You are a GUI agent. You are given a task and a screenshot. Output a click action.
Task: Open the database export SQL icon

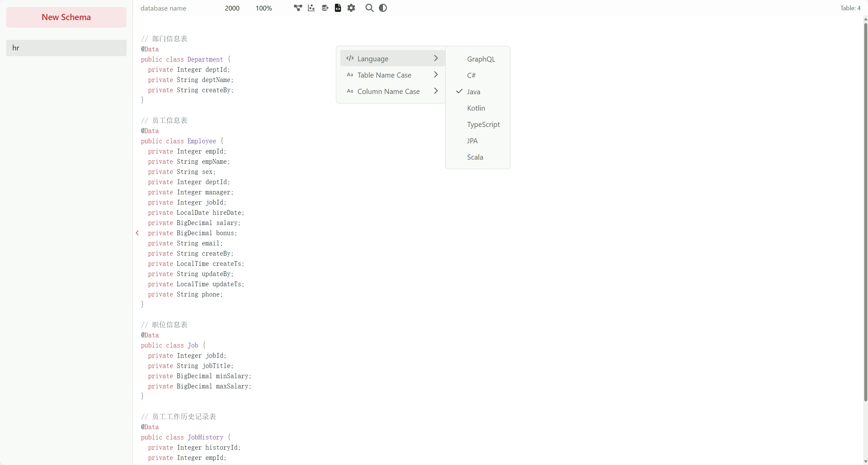click(325, 8)
